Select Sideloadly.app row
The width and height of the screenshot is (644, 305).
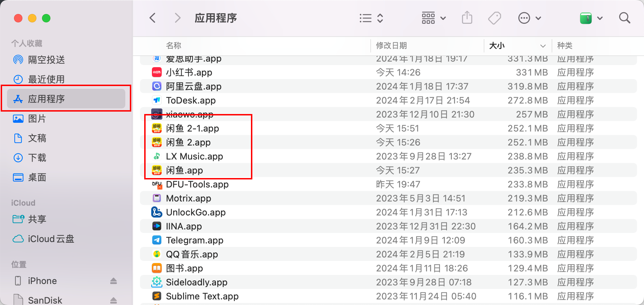[388, 282]
